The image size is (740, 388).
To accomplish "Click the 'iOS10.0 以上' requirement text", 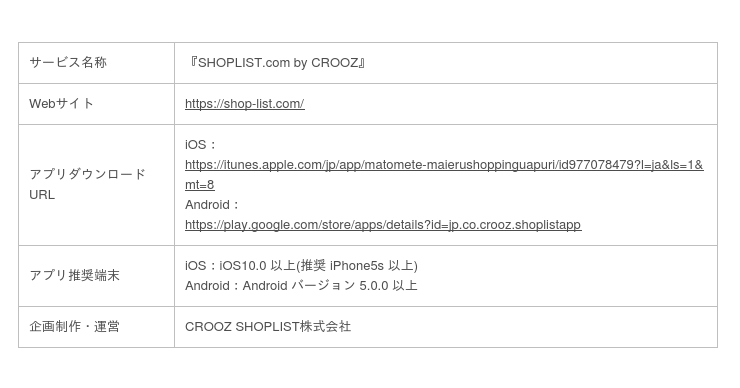I will (x=258, y=266).
